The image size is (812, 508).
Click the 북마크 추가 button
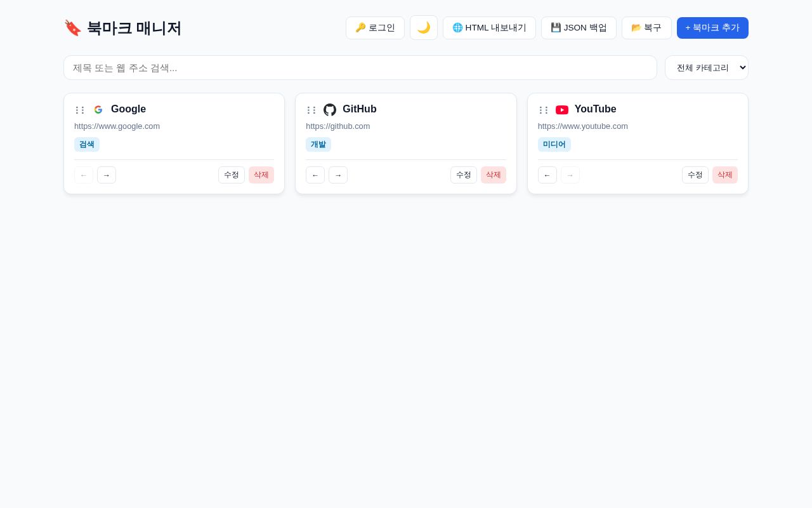click(x=712, y=28)
